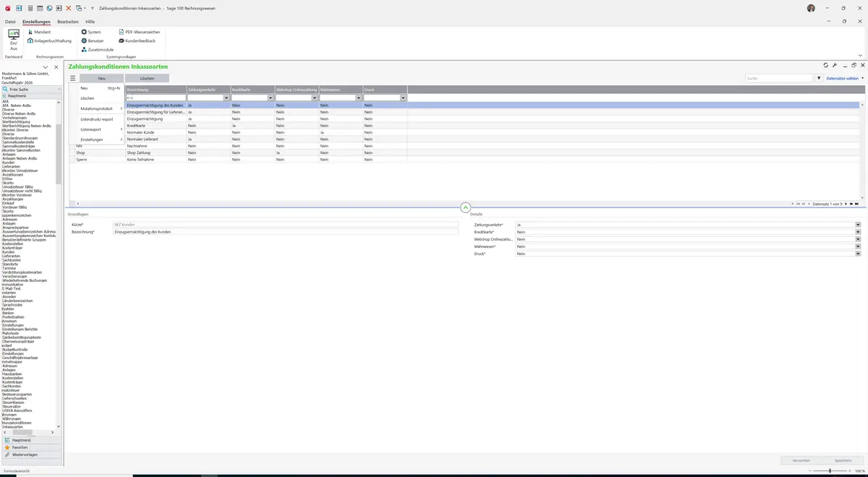Open the Datensätze wählen dropdown
Image resolution: width=868 pixels, height=477 pixels.
[844, 78]
